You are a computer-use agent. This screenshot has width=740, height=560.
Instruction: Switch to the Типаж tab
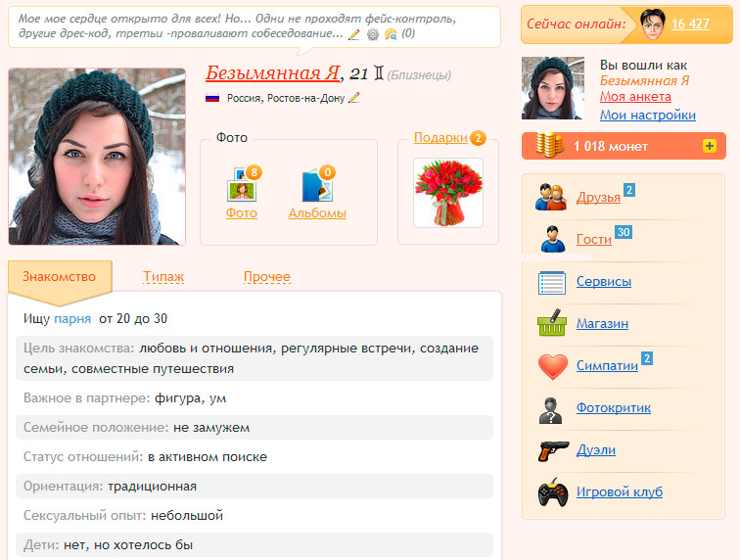coord(163,277)
